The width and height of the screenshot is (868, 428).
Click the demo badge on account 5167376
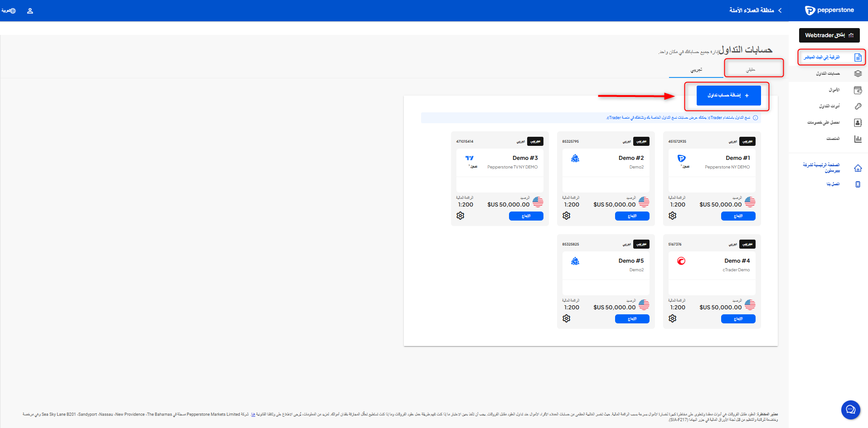tap(747, 244)
